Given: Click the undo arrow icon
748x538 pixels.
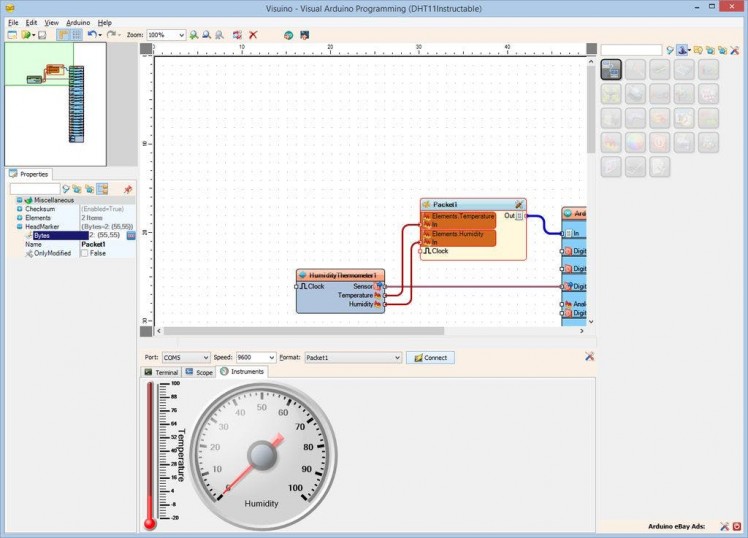Looking at the screenshot, I should pyautogui.click(x=91, y=35).
